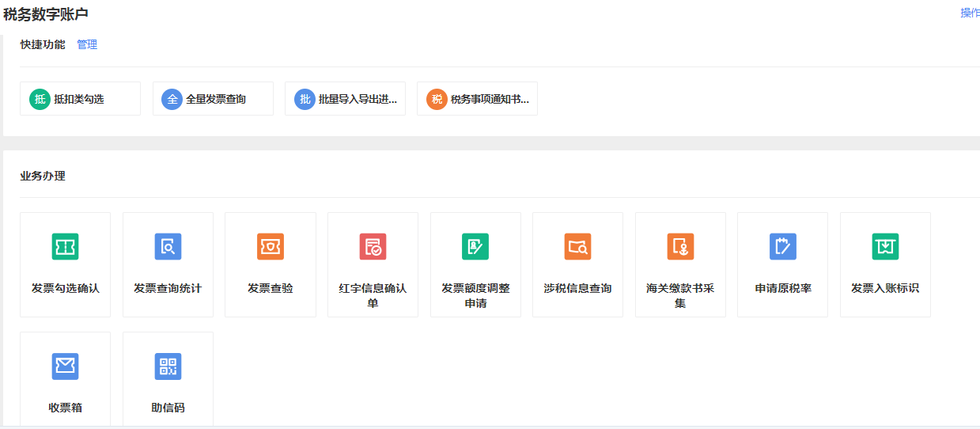The width and height of the screenshot is (980, 429).
Task: Open 海关缴款书采集 anchor icon
Action: coord(680,247)
